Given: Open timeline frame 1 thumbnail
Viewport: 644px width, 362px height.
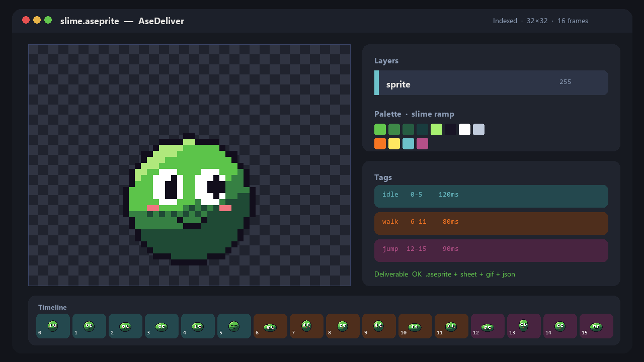Looking at the screenshot, I should [x=89, y=326].
